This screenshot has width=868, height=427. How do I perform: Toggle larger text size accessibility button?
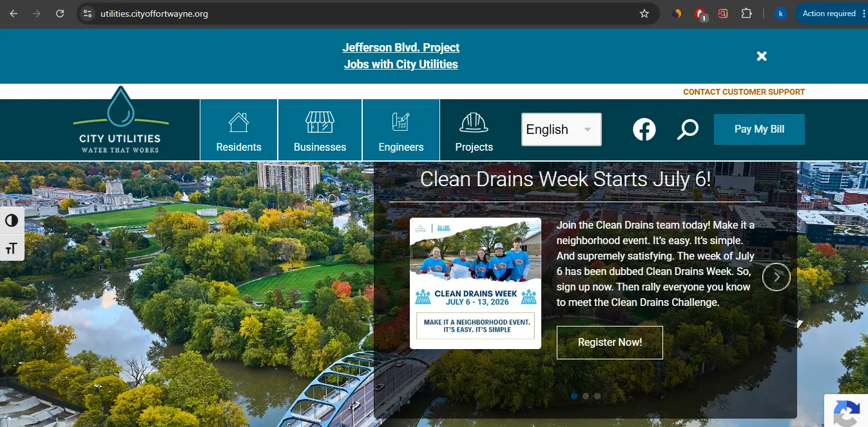[x=12, y=248]
